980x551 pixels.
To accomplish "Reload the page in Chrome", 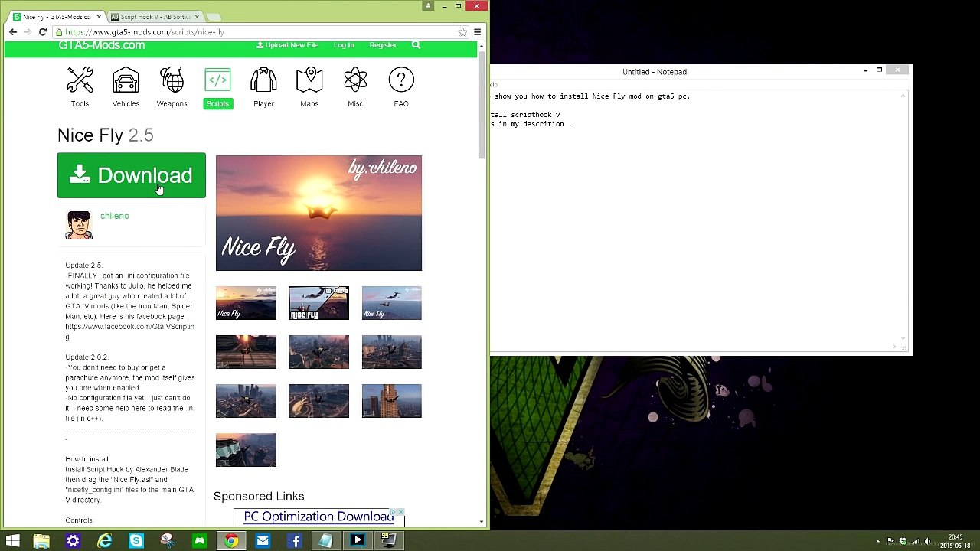I will coord(43,32).
